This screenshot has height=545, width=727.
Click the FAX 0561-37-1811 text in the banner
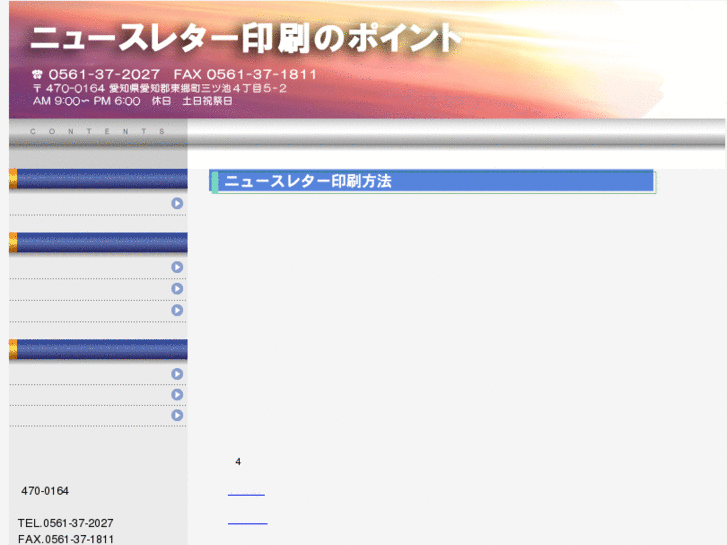click(x=245, y=74)
